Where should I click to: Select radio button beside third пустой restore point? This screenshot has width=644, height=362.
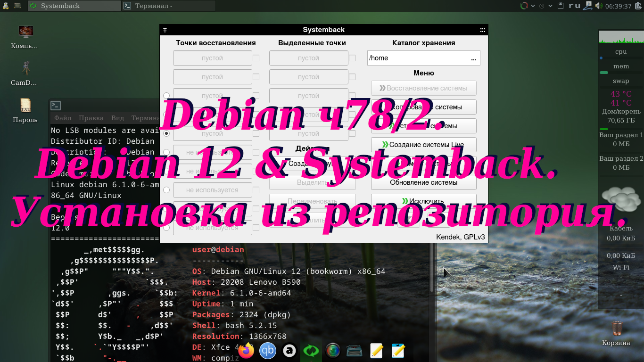(166, 96)
